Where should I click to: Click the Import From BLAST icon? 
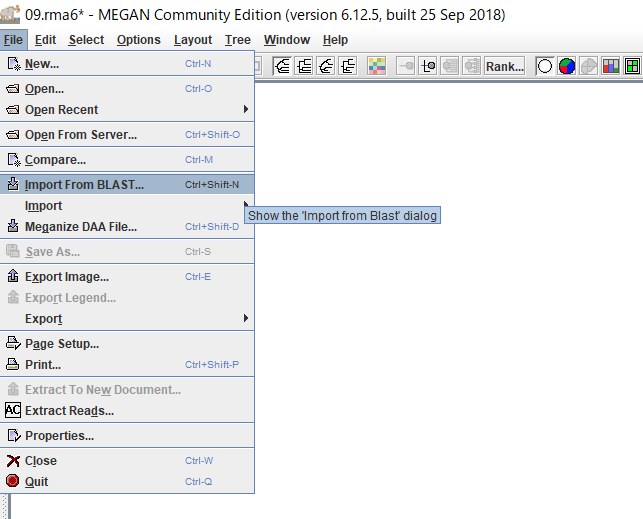(x=13, y=184)
